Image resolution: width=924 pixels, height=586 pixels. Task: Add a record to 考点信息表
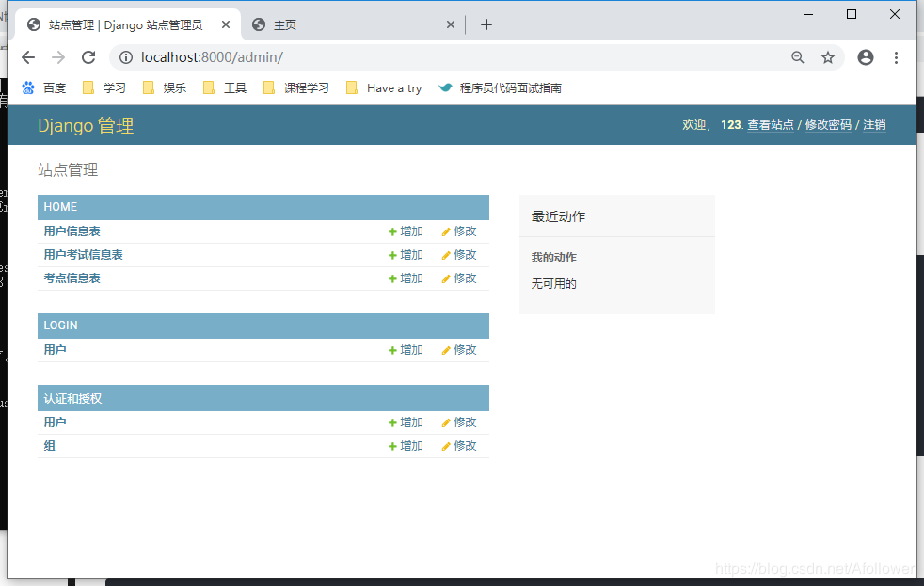(x=406, y=278)
